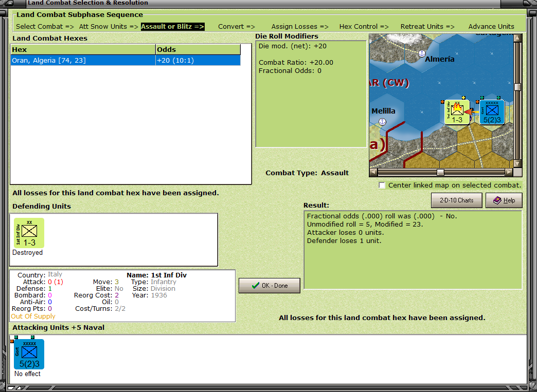This screenshot has height=392, width=537.
Task: Select the Gort attacking unit counter
Action: (x=29, y=354)
